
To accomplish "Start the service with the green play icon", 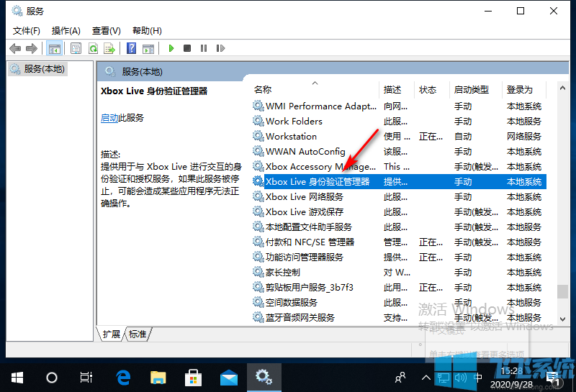I will (171, 48).
